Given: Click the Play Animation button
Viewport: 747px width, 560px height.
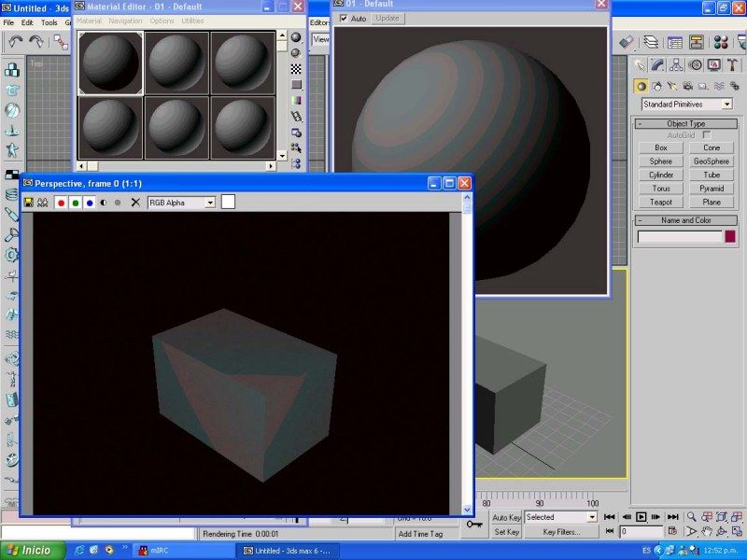Looking at the screenshot, I should tap(641, 517).
